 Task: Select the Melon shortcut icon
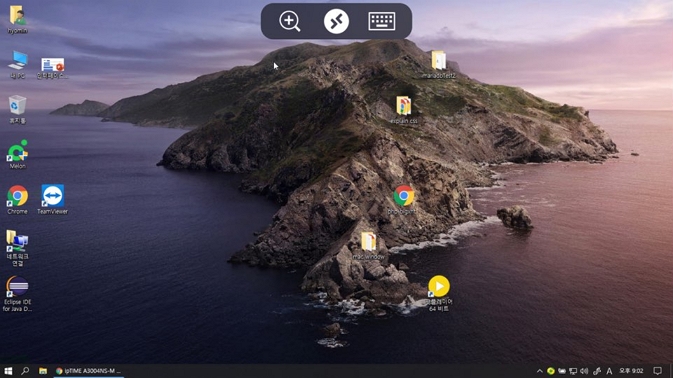coord(18,154)
